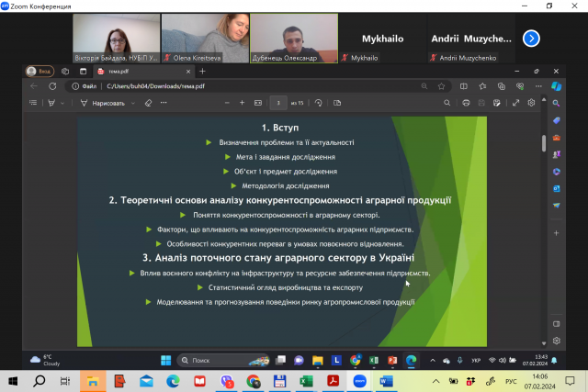
Task: Show next Zoom participants with arrow button
Action: point(531,39)
